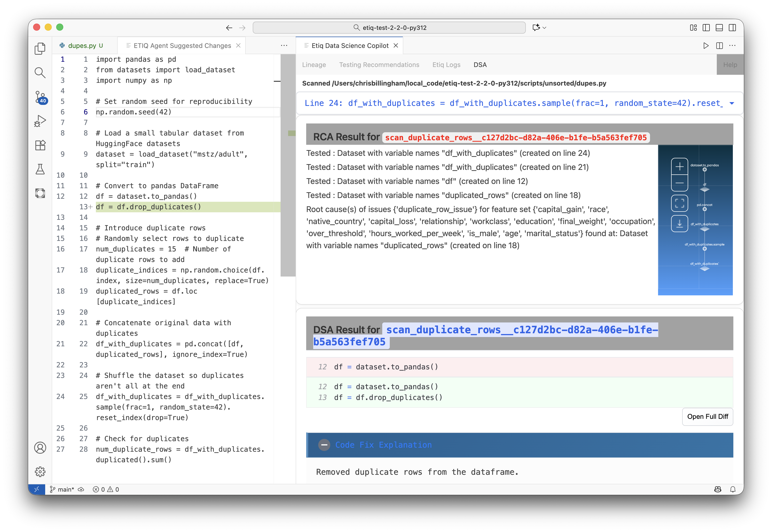Open Source Control with 40 changes badge
Viewport: 772px width, 532px height.
40,97
